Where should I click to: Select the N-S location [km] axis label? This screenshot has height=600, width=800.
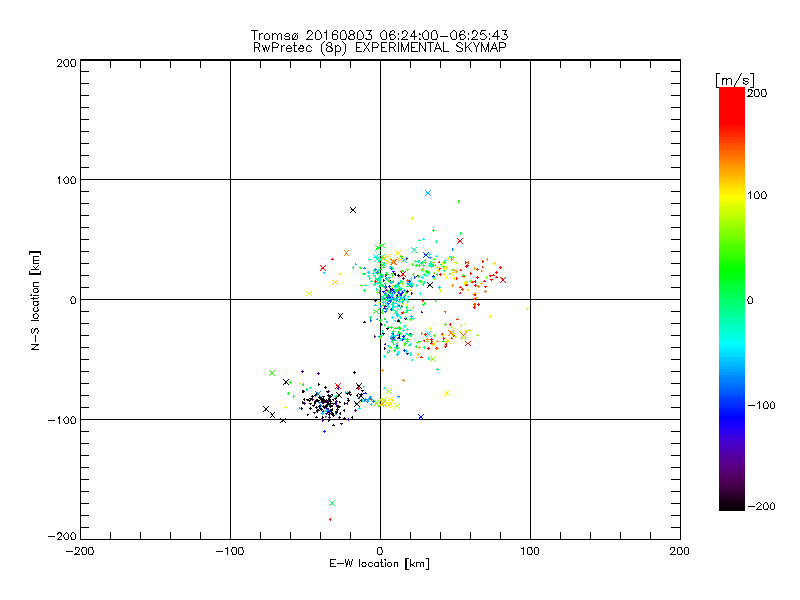tap(35, 301)
